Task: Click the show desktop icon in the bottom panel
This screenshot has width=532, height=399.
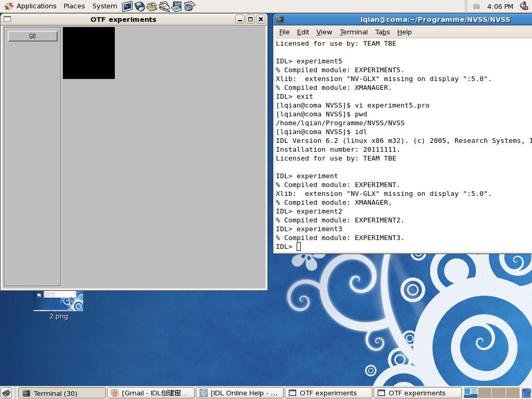Action: [x=6, y=393]
